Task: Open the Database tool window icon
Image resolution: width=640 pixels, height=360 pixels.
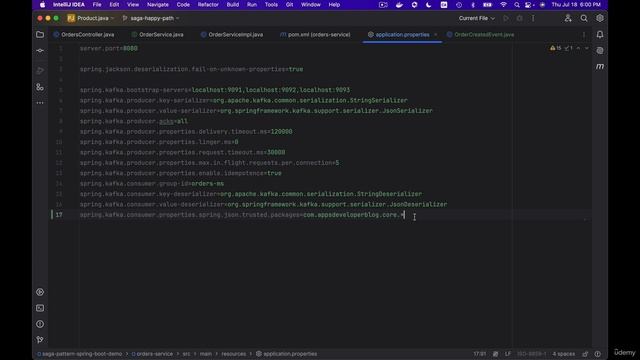Action: coord(600,51)
